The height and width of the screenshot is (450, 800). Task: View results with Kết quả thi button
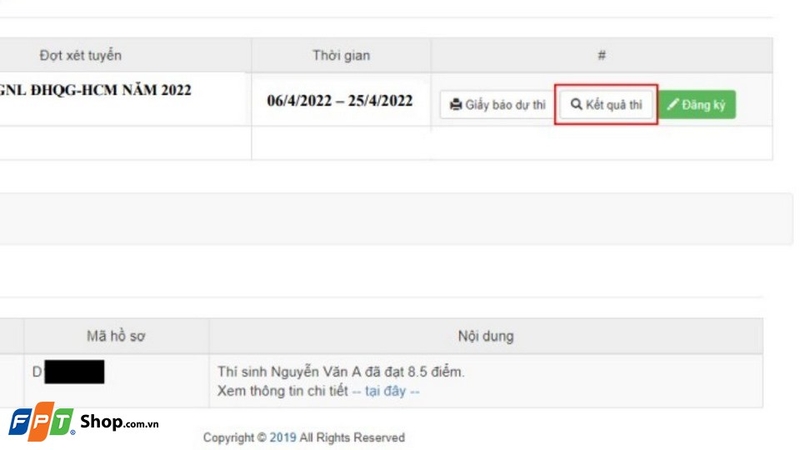pyautogui.click(x=607, y=104)
